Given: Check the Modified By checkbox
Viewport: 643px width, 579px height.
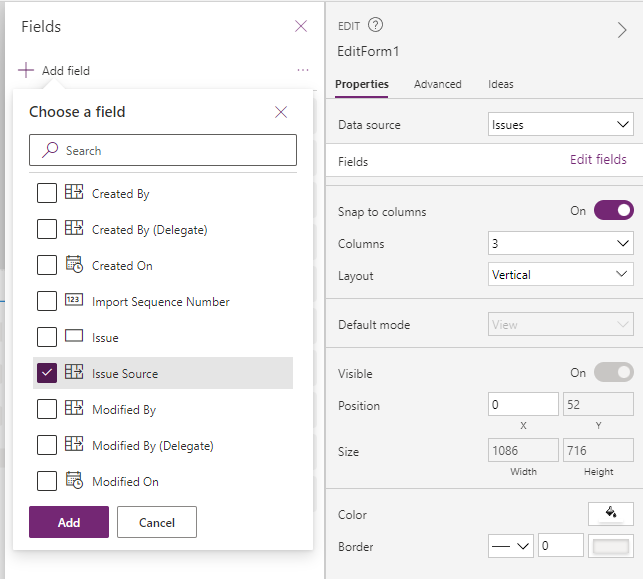Looking at the screenshot, I should 47,409.
